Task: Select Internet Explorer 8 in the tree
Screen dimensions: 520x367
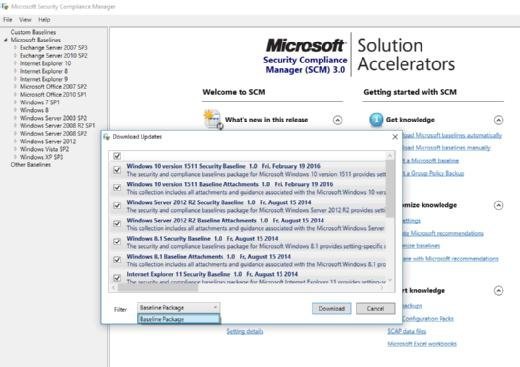Action: pos(44,71)
